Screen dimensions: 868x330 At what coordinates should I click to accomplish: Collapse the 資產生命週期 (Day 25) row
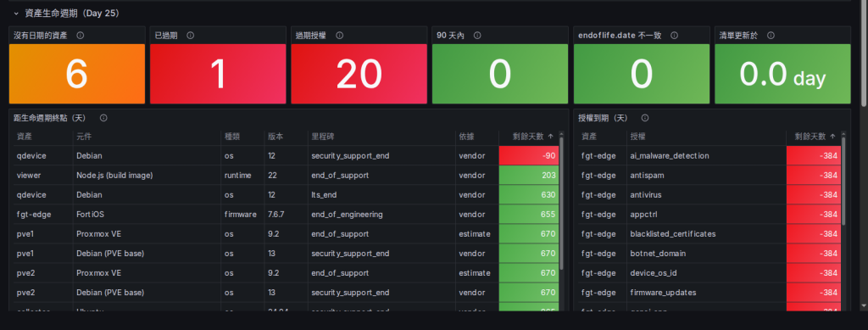click(16, 13)
